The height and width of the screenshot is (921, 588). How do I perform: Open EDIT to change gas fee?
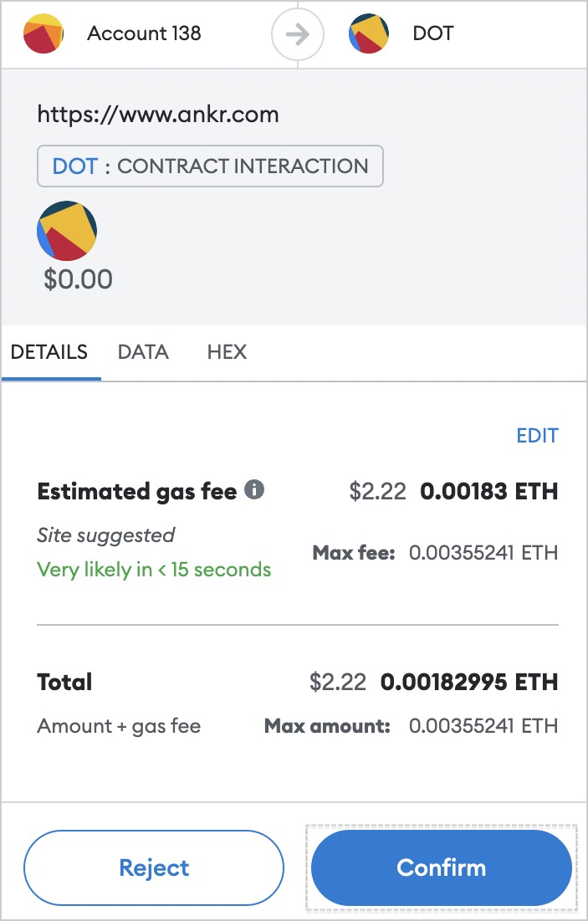[x=538, y=435]
